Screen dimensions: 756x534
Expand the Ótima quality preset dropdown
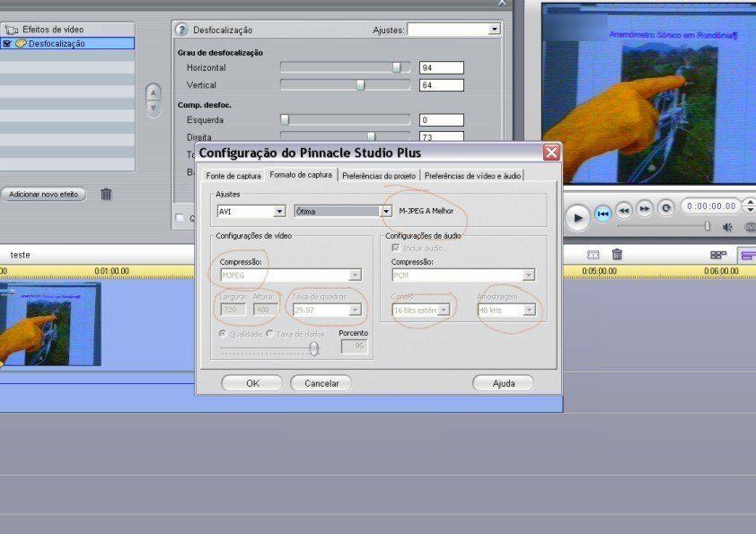(386, 212)
